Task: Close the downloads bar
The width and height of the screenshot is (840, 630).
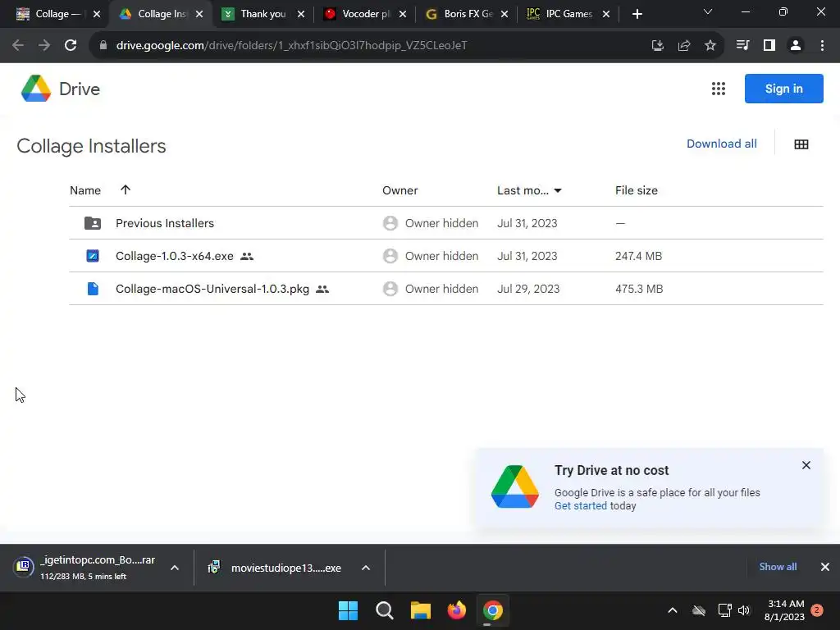Action: (825, 567)
